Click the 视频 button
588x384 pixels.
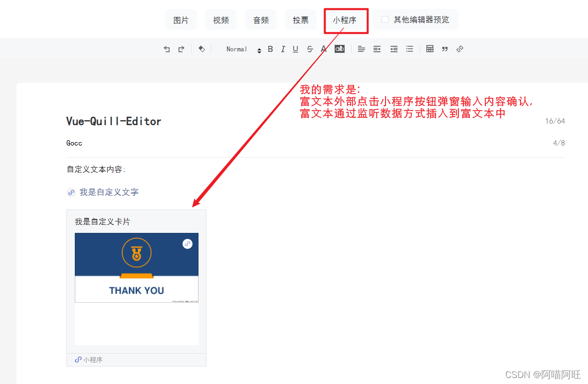click(221, 20)
